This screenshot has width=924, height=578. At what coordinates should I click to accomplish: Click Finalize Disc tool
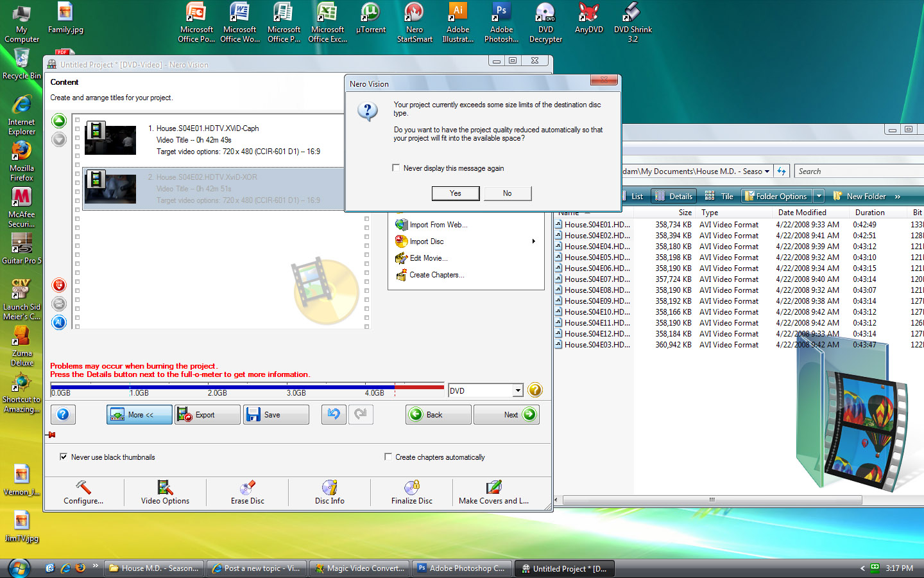[x=412, y=493]
